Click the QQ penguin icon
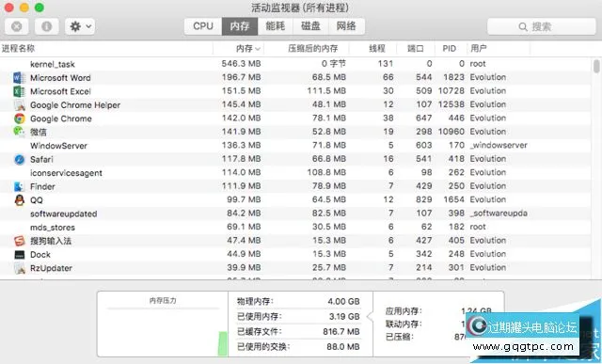Viewport: 602px width, 364px height. 19,200
